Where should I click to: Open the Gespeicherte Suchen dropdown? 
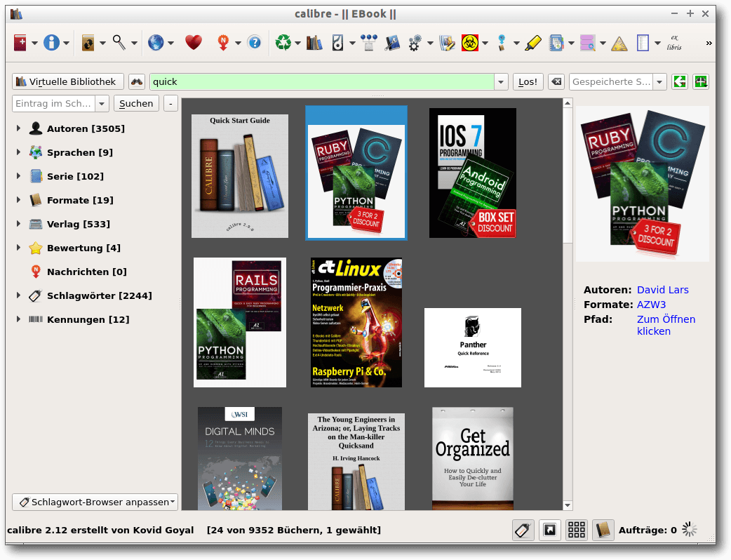click(x=659, y=81)
